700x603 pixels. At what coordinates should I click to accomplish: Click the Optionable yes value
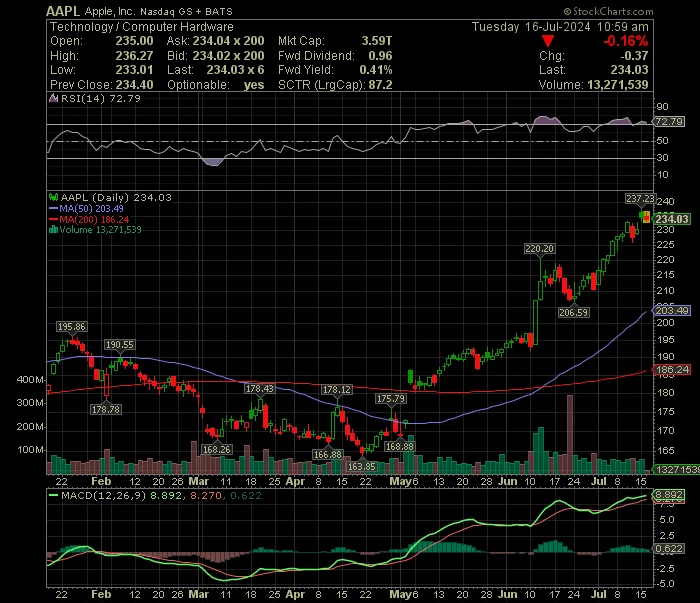(x=254, y=85)
